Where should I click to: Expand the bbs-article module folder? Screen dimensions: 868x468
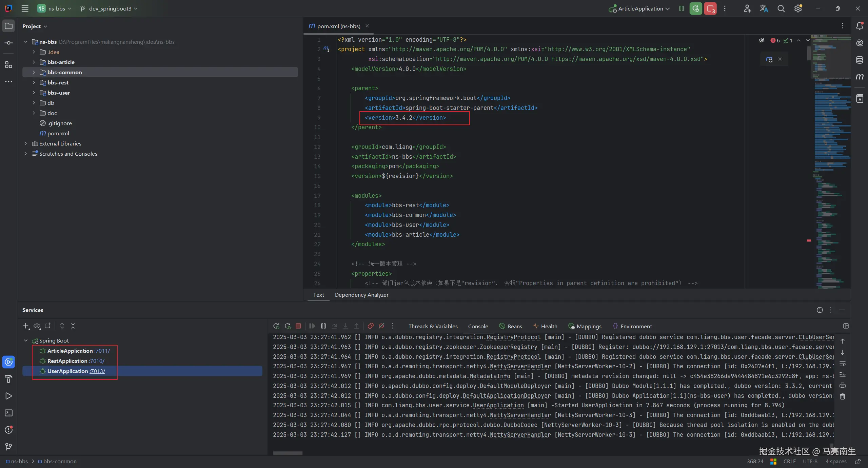34,62
